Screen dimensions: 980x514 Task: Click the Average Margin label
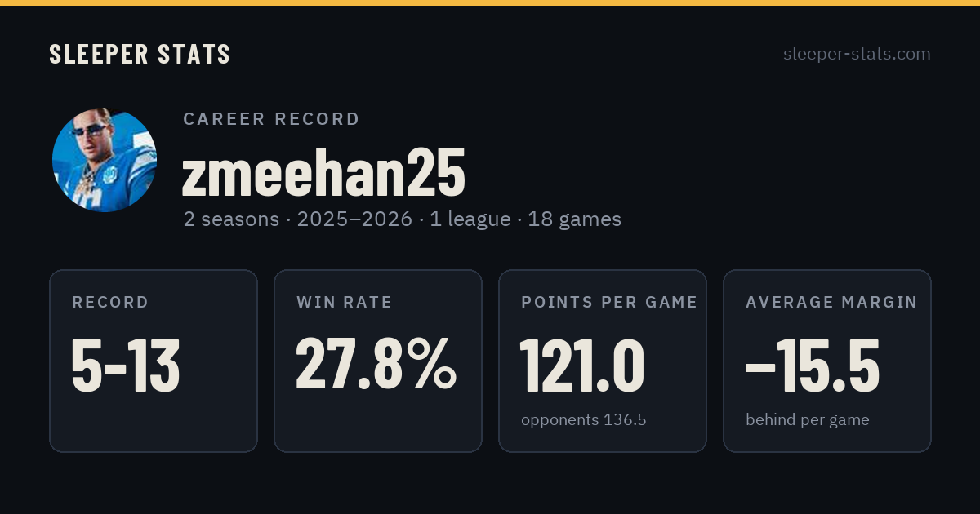[x=831, y=302]
